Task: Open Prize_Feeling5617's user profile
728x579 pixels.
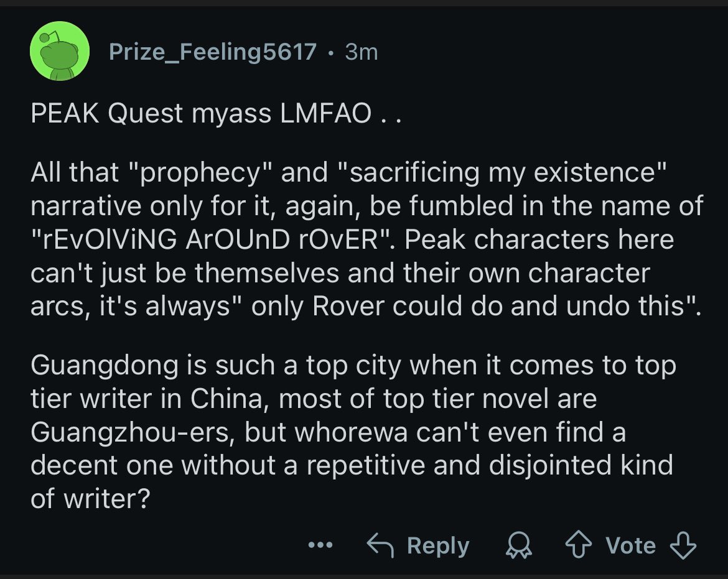Action: coord(212,52)
